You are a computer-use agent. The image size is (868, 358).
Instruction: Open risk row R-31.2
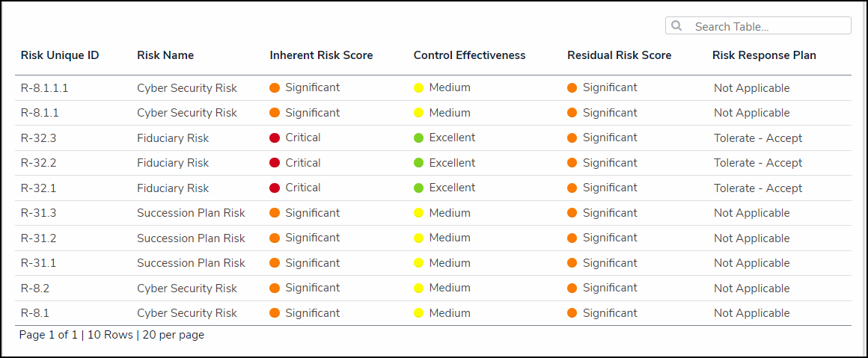pyautogui.click(x=39, y=238)
